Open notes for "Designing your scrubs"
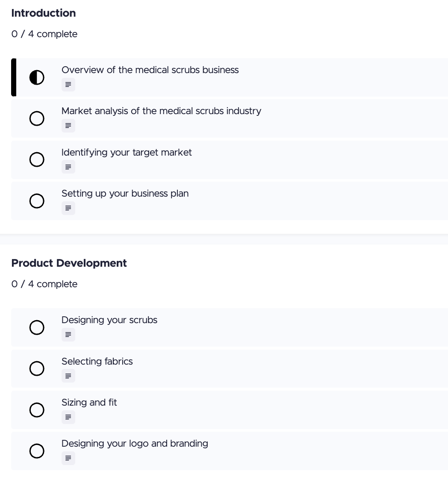Screen dimensions: 448x483 tap(68, 334)
